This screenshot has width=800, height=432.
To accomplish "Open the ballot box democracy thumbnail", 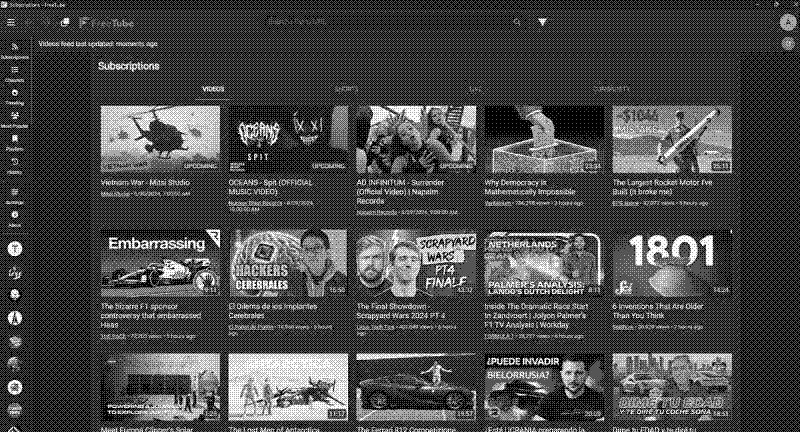I will (x=544, y=139).
